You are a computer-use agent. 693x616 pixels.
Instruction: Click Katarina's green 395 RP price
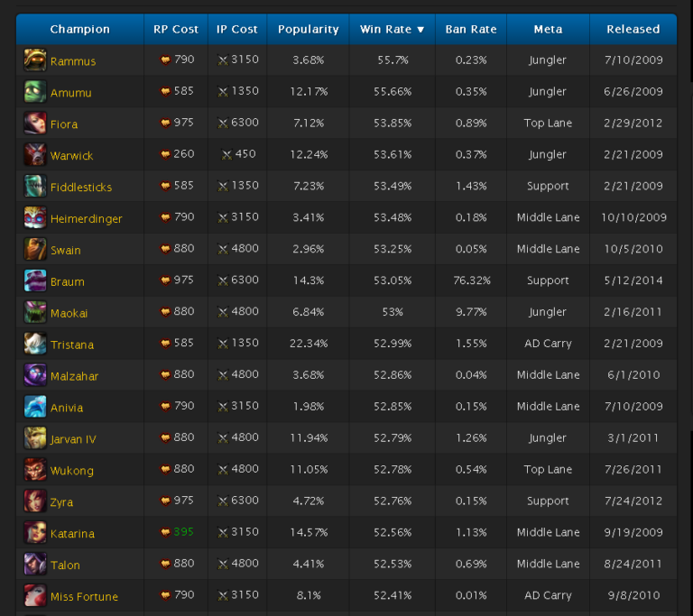tap(184, 532)
